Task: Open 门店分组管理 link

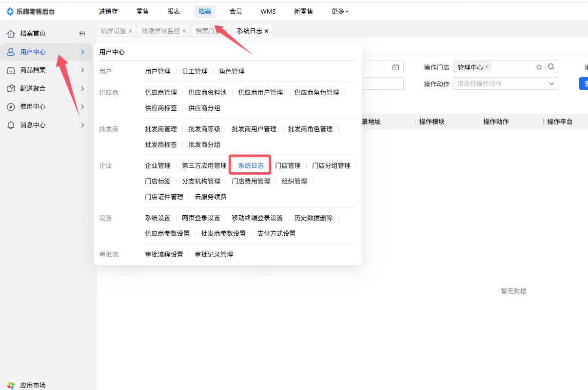Action: click(331, 165)
